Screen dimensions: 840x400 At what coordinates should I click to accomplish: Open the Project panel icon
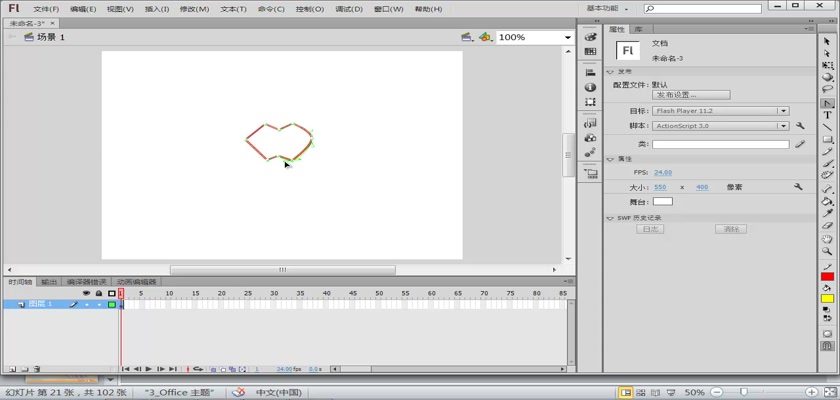click(590, 173)
